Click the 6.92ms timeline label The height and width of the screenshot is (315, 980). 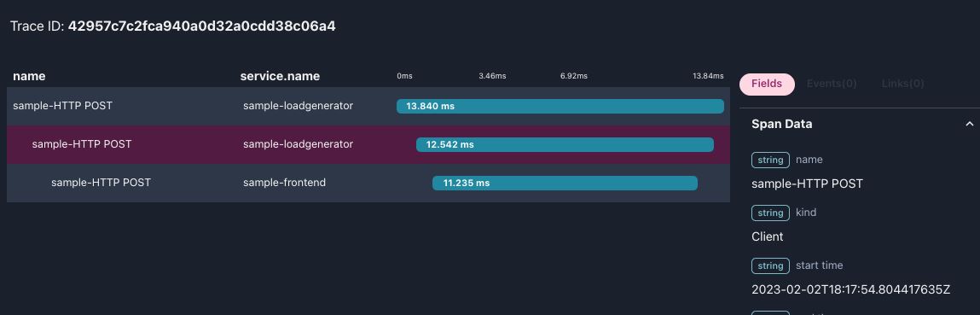(574, 76)
